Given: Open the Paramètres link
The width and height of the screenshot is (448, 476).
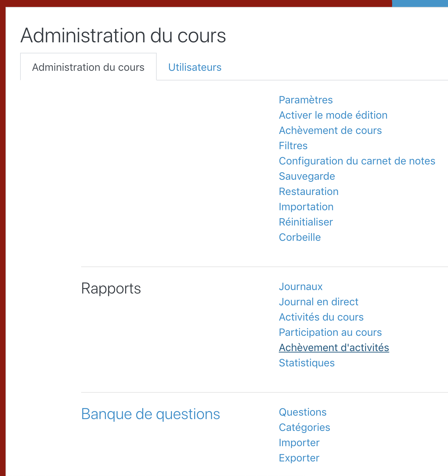Looking at the screenshot, I should click(x=305, y=100).
